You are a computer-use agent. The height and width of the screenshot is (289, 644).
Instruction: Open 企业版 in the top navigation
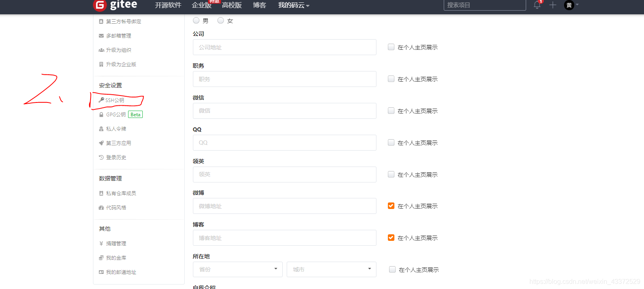(x=201, y=5)
